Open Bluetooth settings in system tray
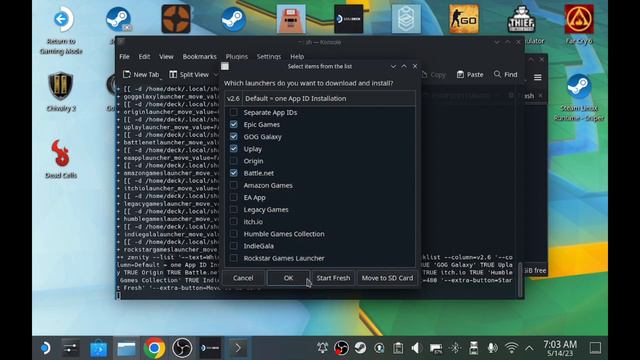 pyautogui.click(x=455, y=348)
